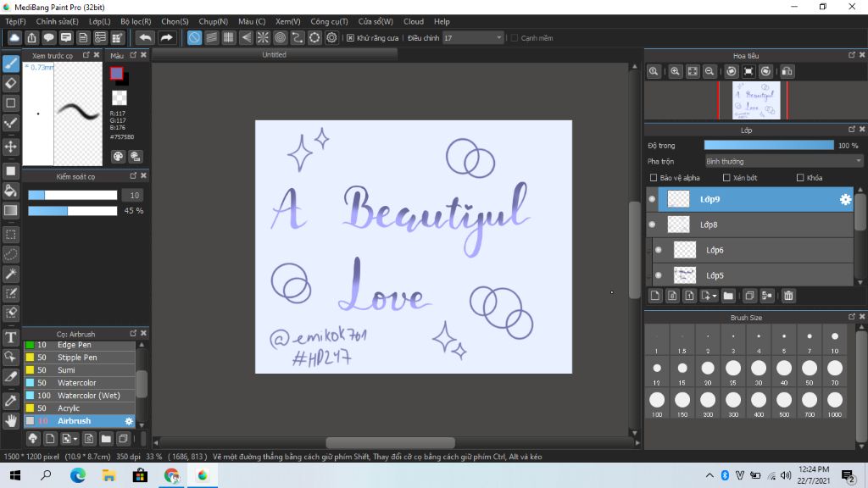Switch to the Untitled canvas tab
Screen dimensions: 868x488
point(275,55)
